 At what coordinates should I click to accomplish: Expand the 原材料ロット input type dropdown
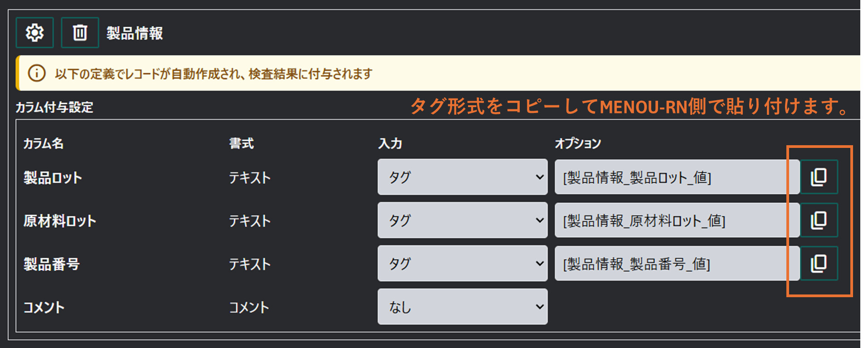pyautogui.click(x=462, y=221)
